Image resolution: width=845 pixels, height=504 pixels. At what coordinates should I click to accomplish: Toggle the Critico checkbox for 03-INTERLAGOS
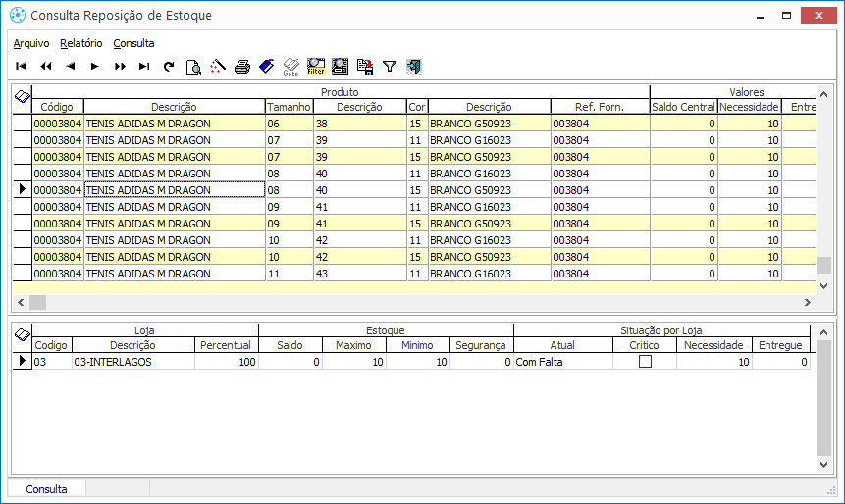[645, 362]
